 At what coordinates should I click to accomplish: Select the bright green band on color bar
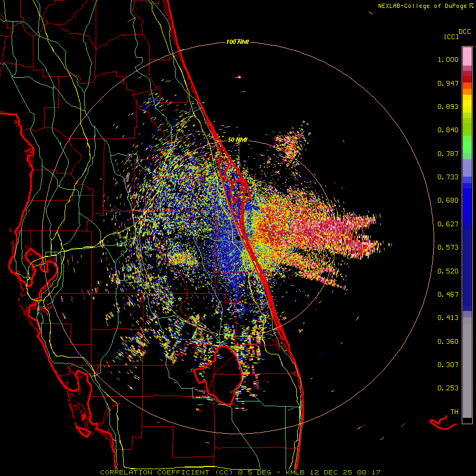click(467, 144)
